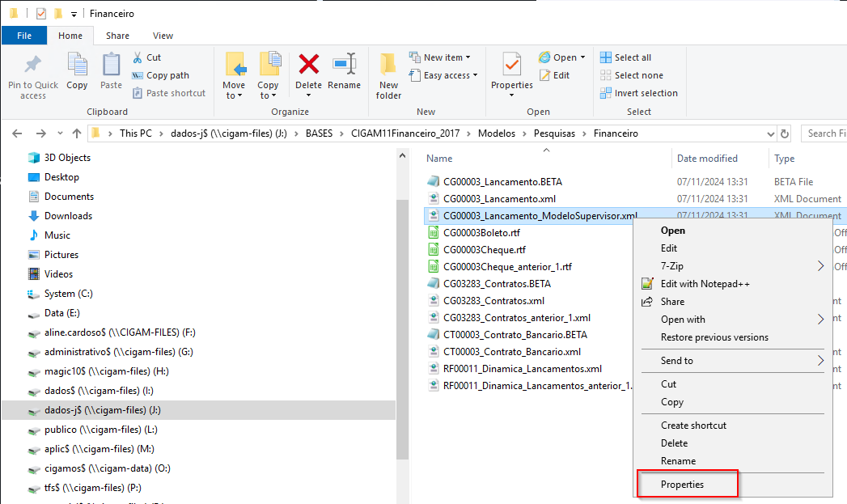This screenshot has height=504, width=847.
Task: Open New item dropdown
Action: tap(440, 57)
